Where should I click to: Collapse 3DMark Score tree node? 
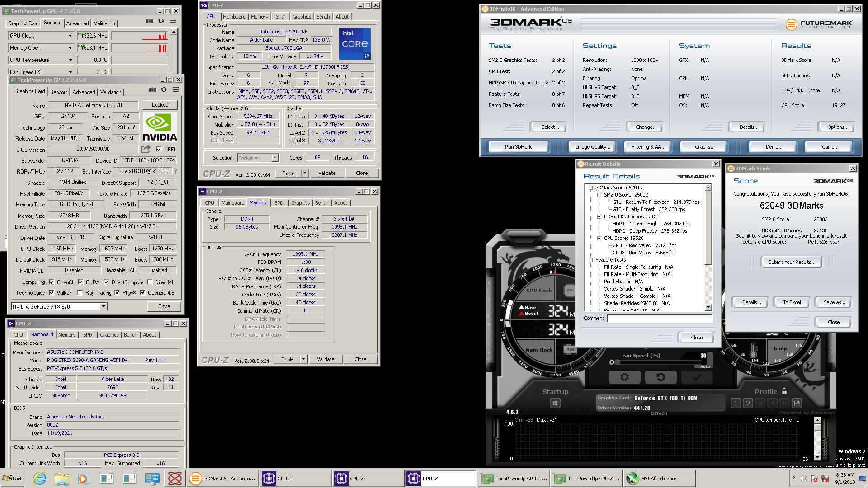(590, 188)
